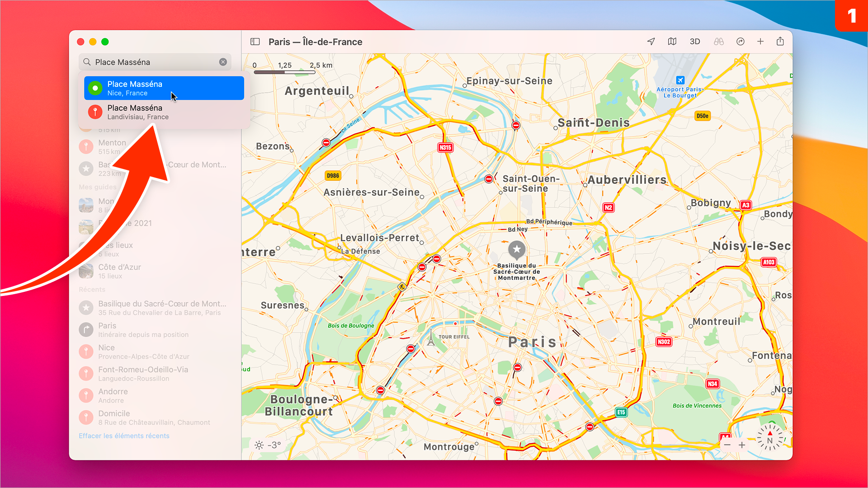This screenshot has width=868, height=488.
Task: Click the Montreuil city label
Action: 717,321
